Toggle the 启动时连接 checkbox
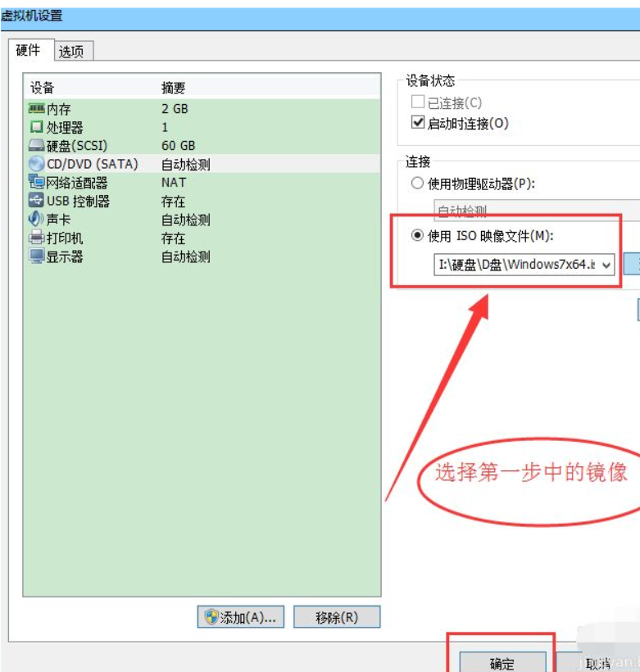This screenshot has width=640, height=672. coord(418,123)
